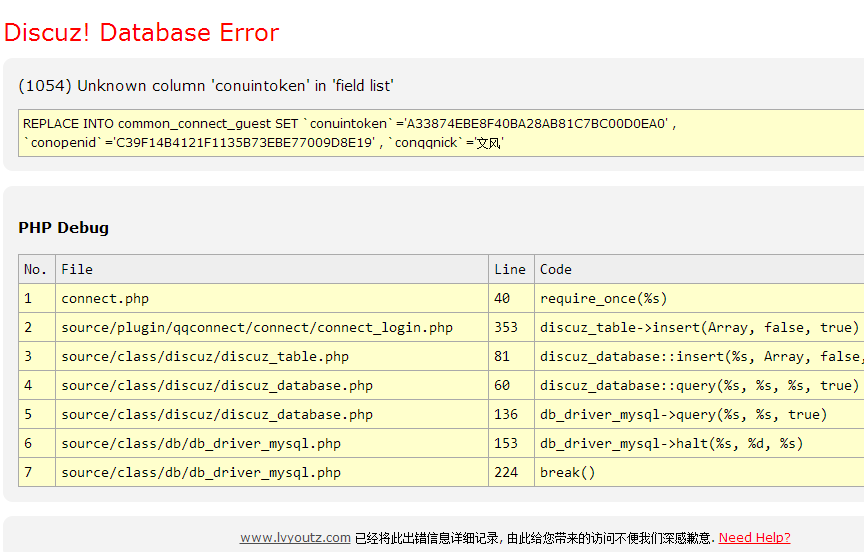864x552 pixels.
Task: Select the discuz_database::query code cell
Action: click(x=699, y=386)
